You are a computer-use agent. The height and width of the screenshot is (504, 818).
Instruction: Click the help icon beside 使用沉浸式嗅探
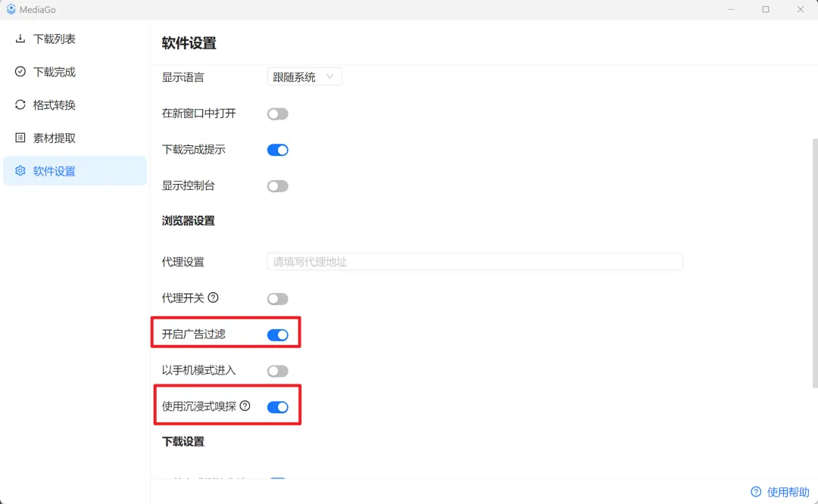245,406
